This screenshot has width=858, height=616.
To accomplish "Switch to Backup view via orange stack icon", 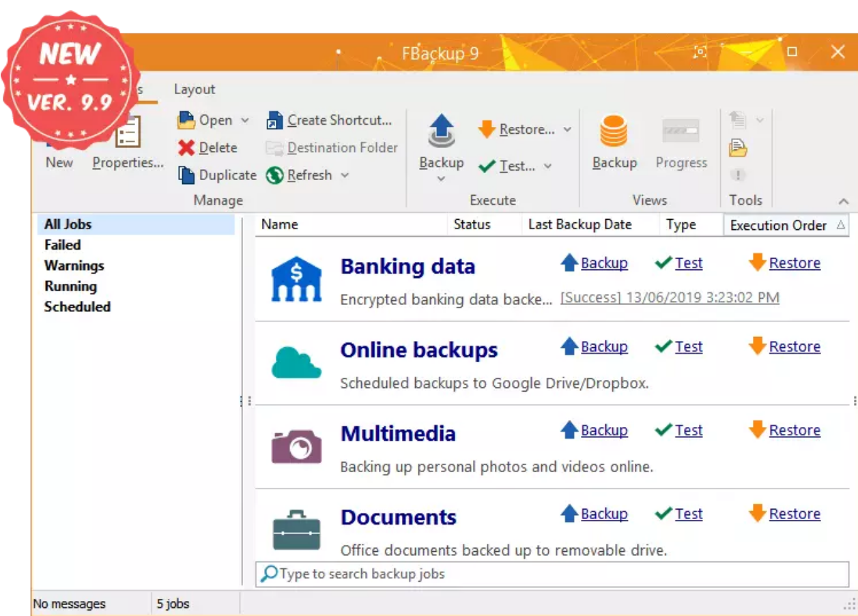I will [x=614, y=130].
